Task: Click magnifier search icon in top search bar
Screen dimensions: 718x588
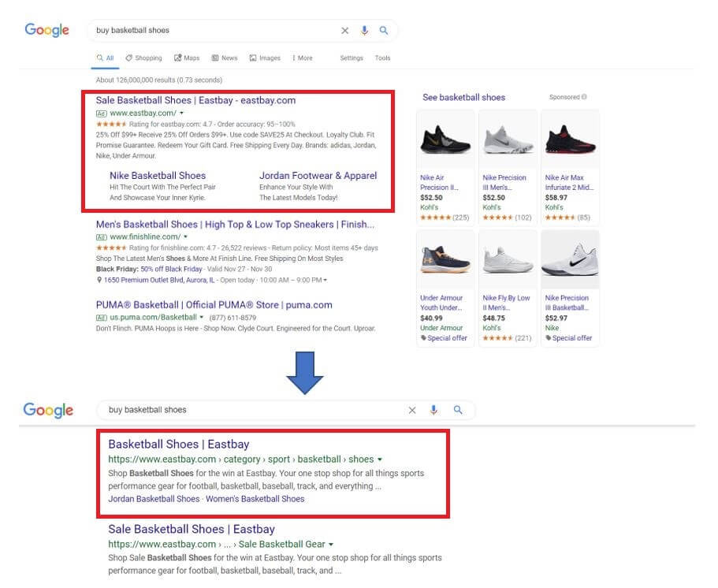Action: [384, 31]
